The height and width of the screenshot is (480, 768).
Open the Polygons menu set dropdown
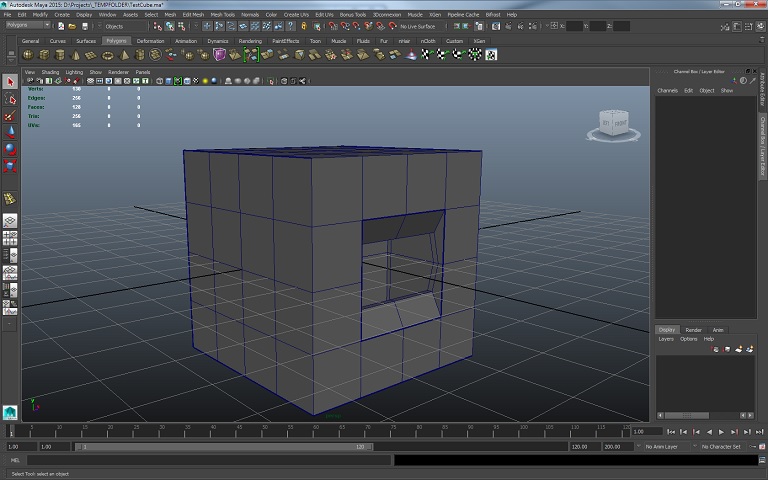click(x=27, y=25)
